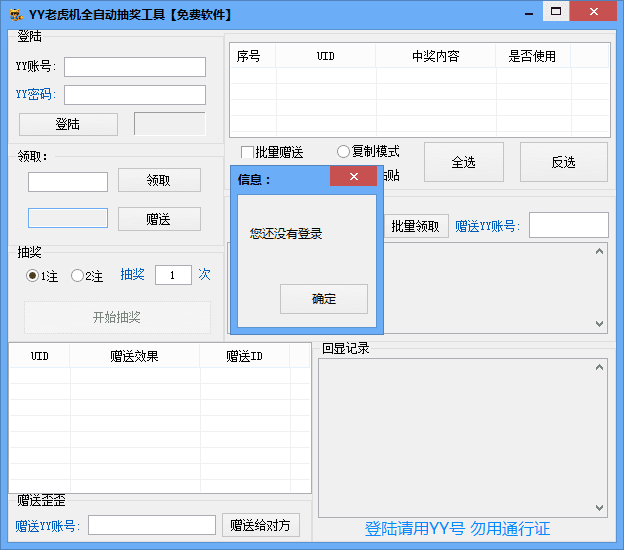The image size is (624, 550).
Task: Focus the bottom 赠送YY账号 input field
Action: (152, 525)
